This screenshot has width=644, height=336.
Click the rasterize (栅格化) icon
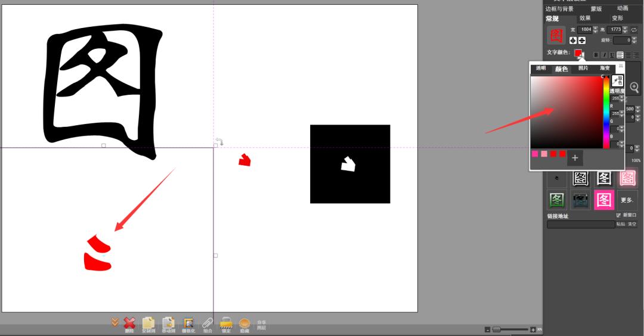tap(188, 323)
